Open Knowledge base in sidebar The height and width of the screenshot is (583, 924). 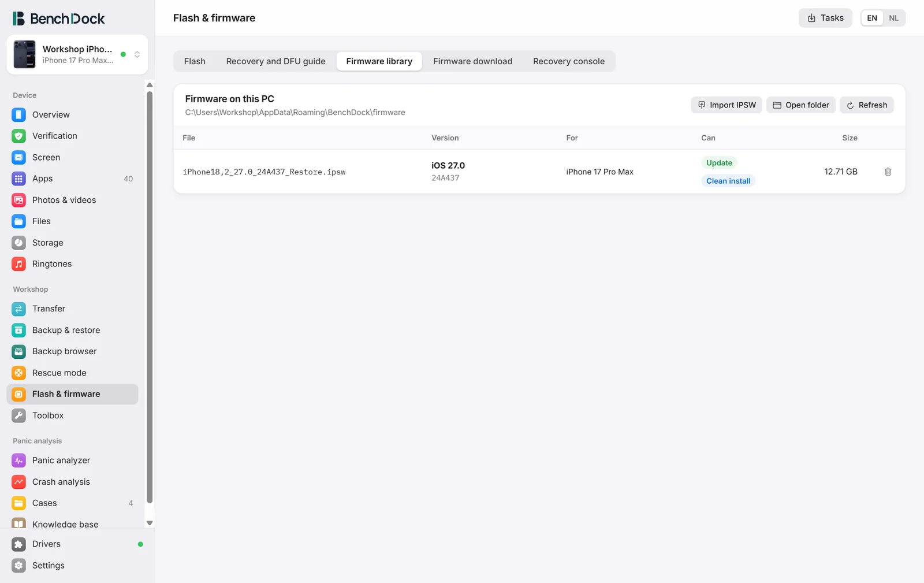pyautogui.click(x=72, y=523)
